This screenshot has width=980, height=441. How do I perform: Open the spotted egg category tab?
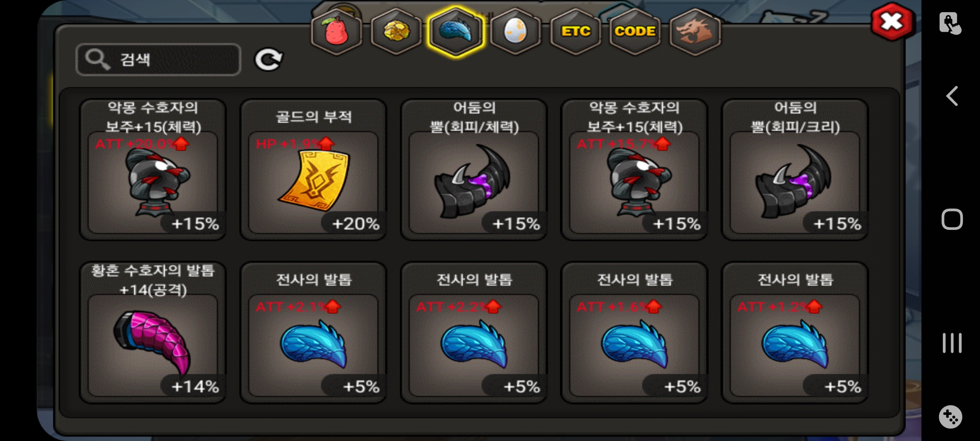pyautogui.click(x=516, y=31)
